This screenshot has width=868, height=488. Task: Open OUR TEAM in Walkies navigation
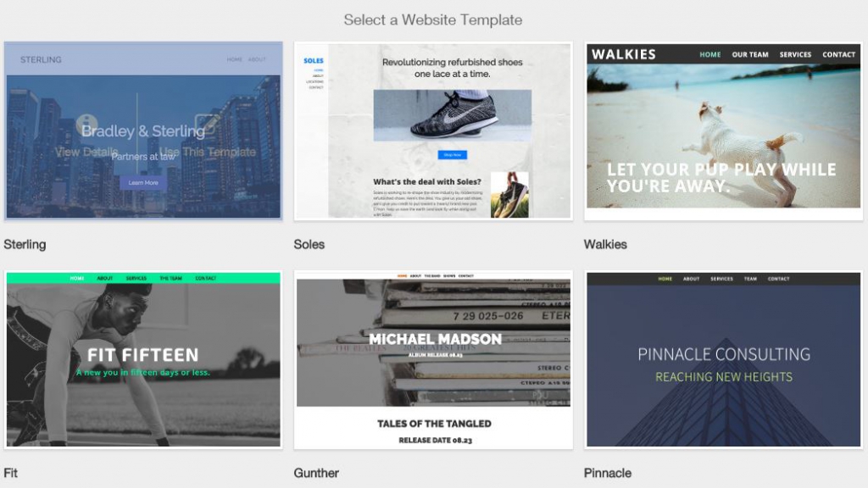pyautogui.click(x=749, y=54)
